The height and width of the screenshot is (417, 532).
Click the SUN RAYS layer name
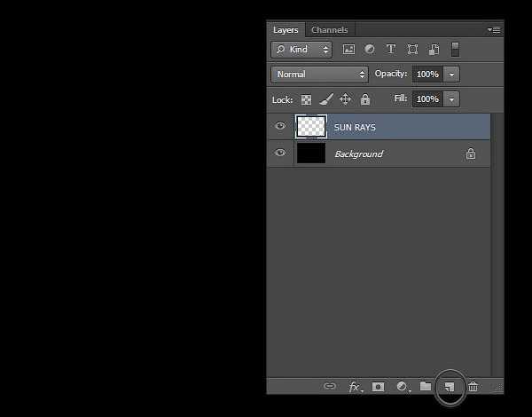coord(355,128)
